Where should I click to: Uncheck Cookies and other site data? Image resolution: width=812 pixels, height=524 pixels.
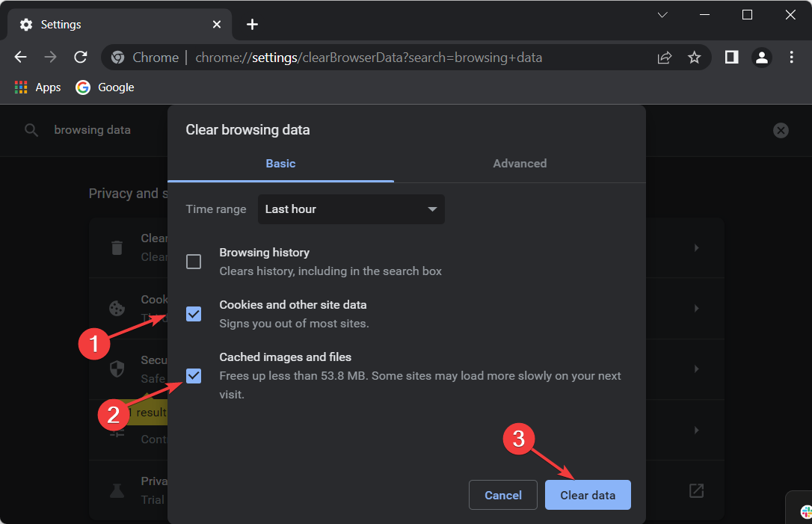click(194, 314)
